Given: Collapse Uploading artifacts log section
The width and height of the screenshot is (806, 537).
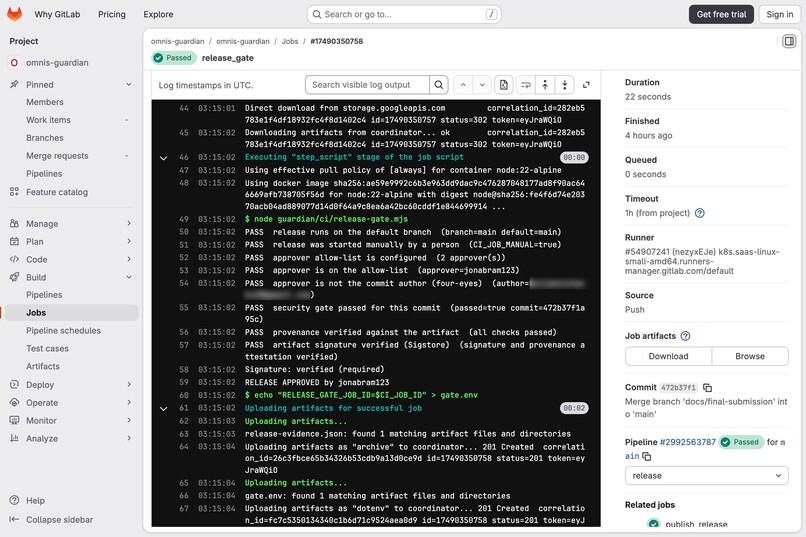Looking at the screenshot, I should click(x=163, y=409).
